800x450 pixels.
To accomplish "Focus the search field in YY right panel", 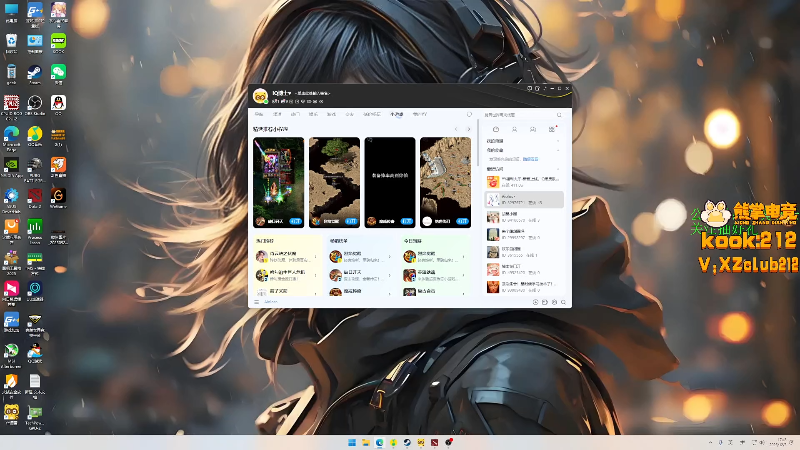I will (523, 115).
